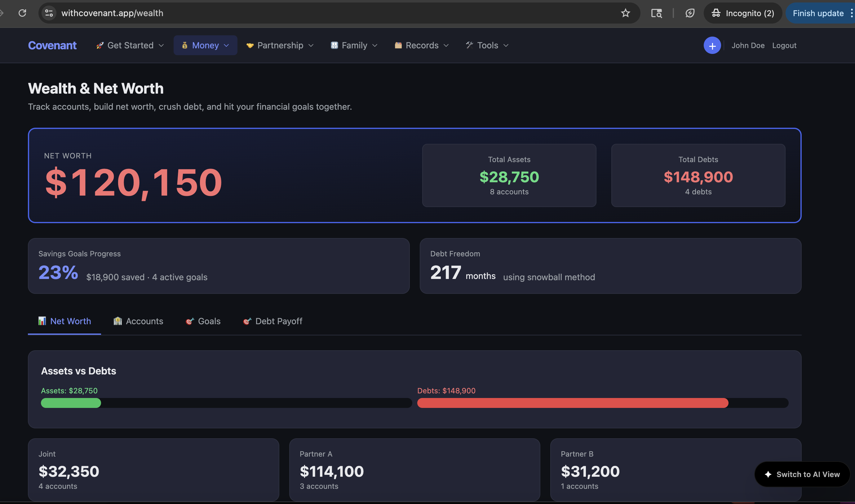Click the sparkle icon on AI View
Viewport: 855px width, 504px height.
pos(768,474)
